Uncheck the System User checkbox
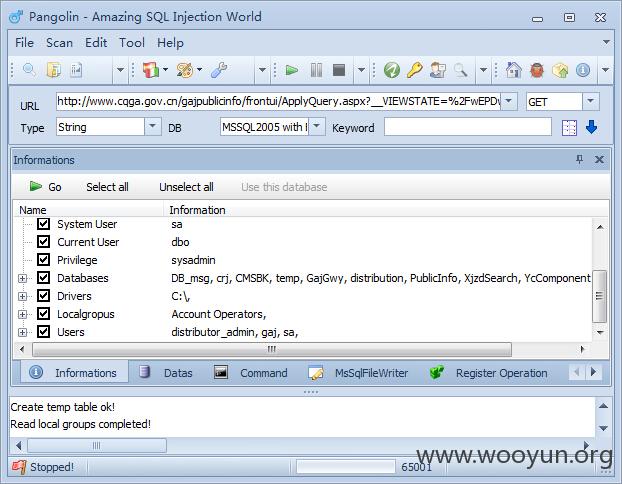Viewport: 622px width, 484px height. pos(43,224)
